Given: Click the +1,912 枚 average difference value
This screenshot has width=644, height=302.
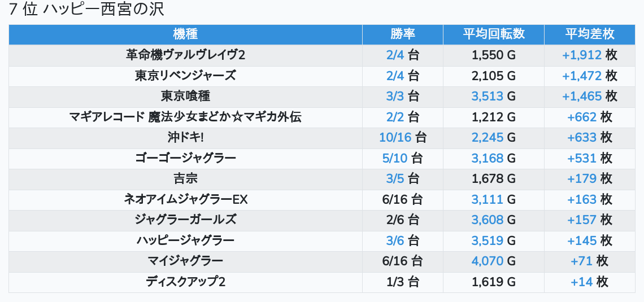Looking at the screenshot, I should [589, 55].
